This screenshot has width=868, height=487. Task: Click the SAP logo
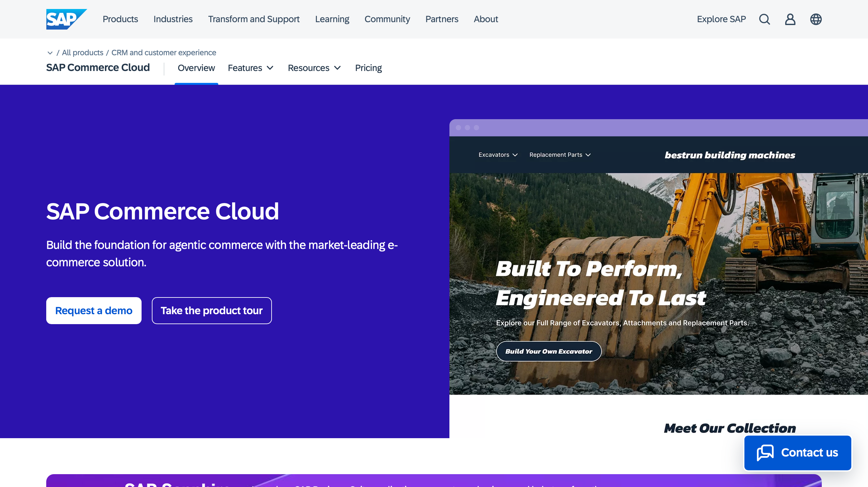click(66, 19)
